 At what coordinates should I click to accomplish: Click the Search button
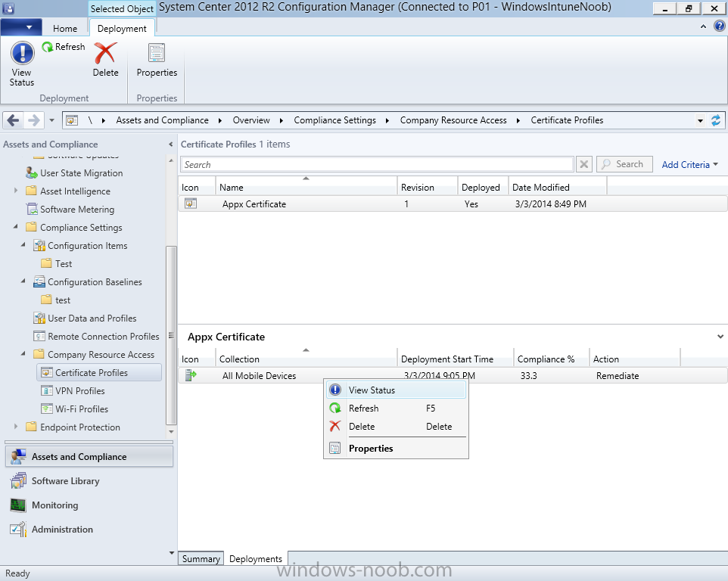tap(624, 164)
